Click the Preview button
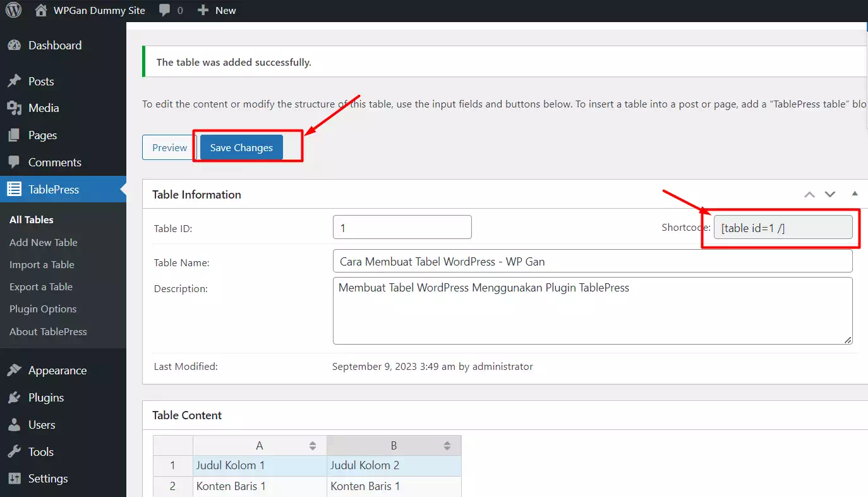 pos(170,147)
